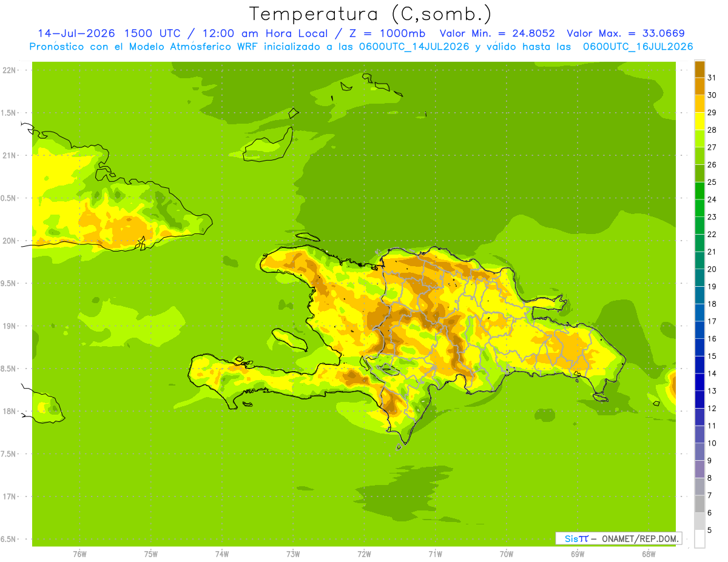Click the dark blue legend swatch between 13 and 14

coord(699,382)
